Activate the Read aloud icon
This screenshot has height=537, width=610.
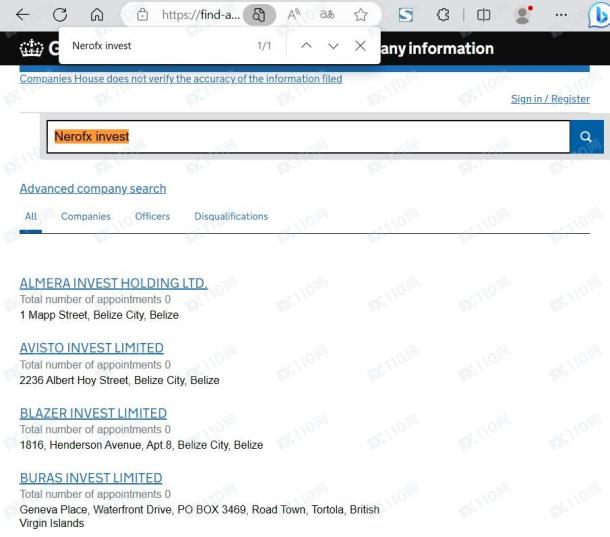293,15
